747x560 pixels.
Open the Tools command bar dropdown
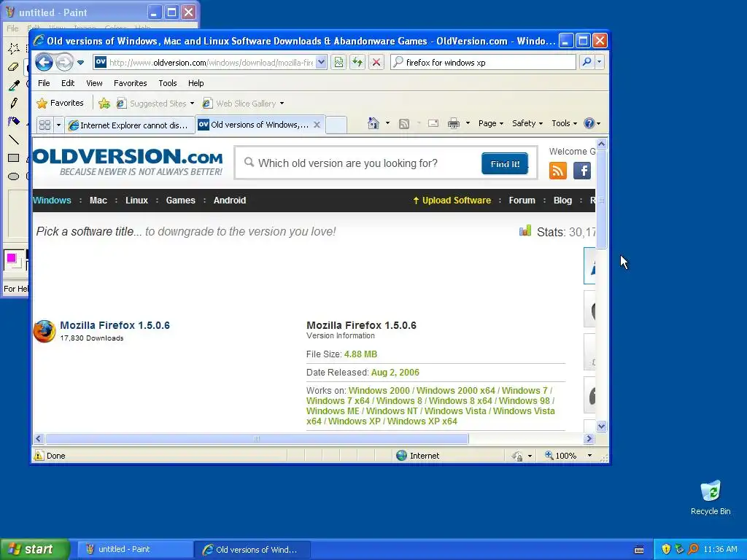(564, 123)
